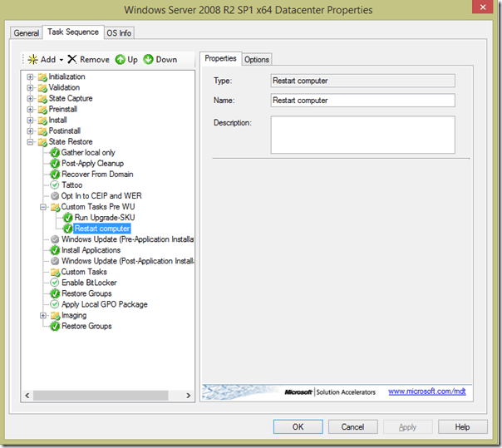Click the Run Upgrade-SKU checkmark icon
This screenshot has height=448, width=502.
coord(68,218)
